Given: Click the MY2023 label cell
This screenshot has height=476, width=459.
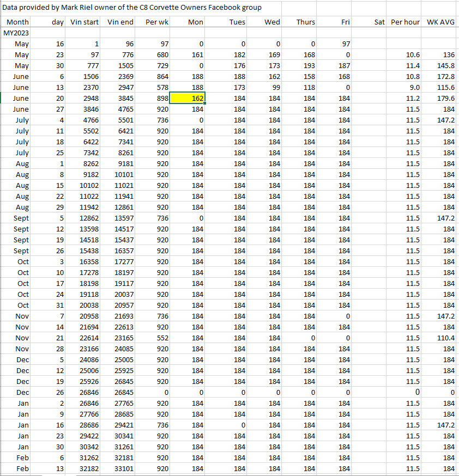Looking at the screenshot, I should pyautogui.click(x=16, y=33).
